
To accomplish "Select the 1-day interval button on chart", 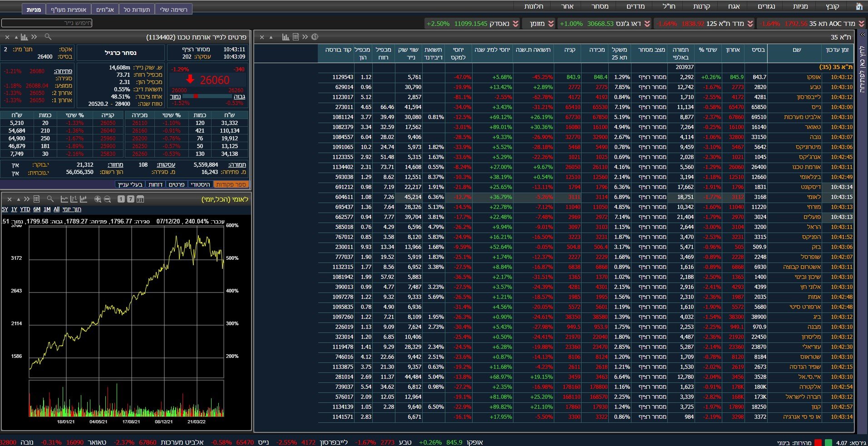I will pyautogui.click(x=121, y=199).
